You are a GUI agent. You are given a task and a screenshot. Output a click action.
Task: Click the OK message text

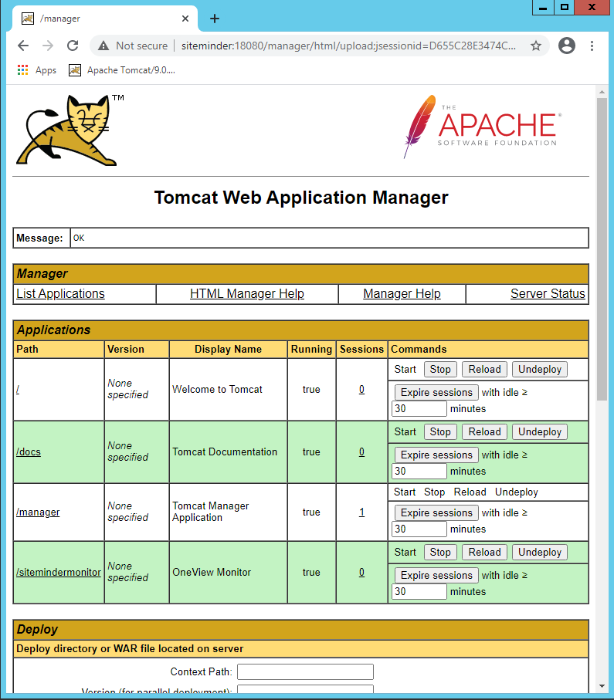point(79,238)
